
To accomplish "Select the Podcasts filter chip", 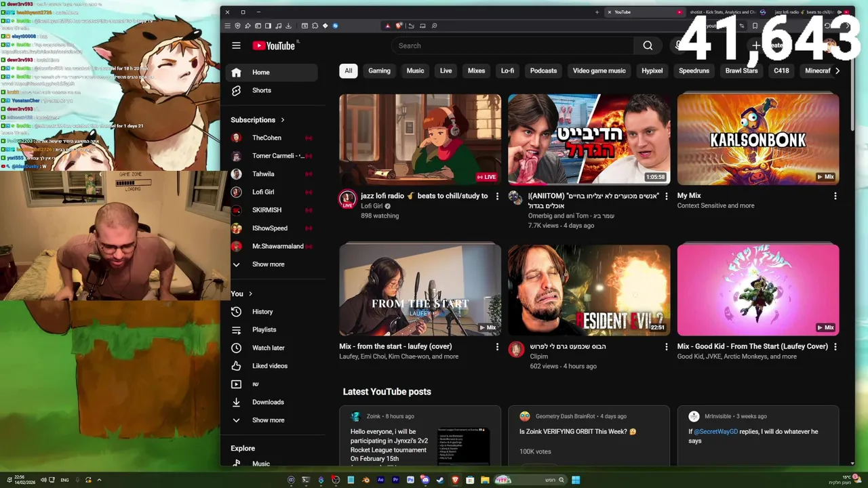I will click(543, 70).
